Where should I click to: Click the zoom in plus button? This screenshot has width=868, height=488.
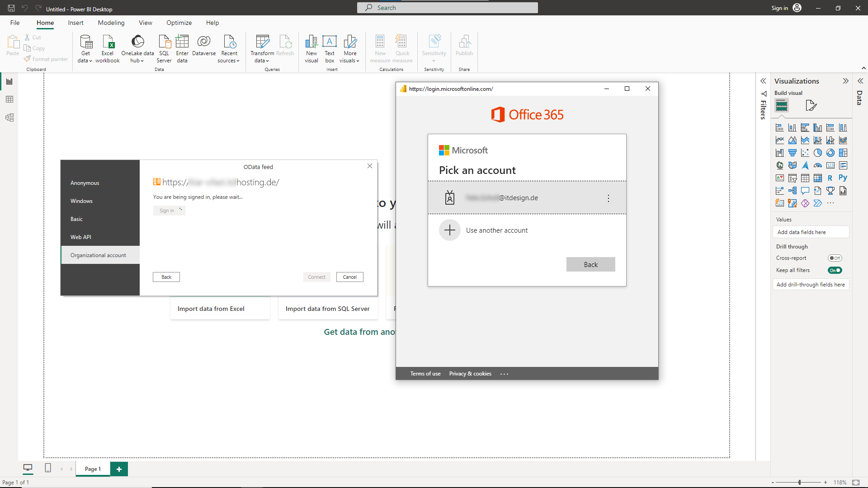(826, 483)
